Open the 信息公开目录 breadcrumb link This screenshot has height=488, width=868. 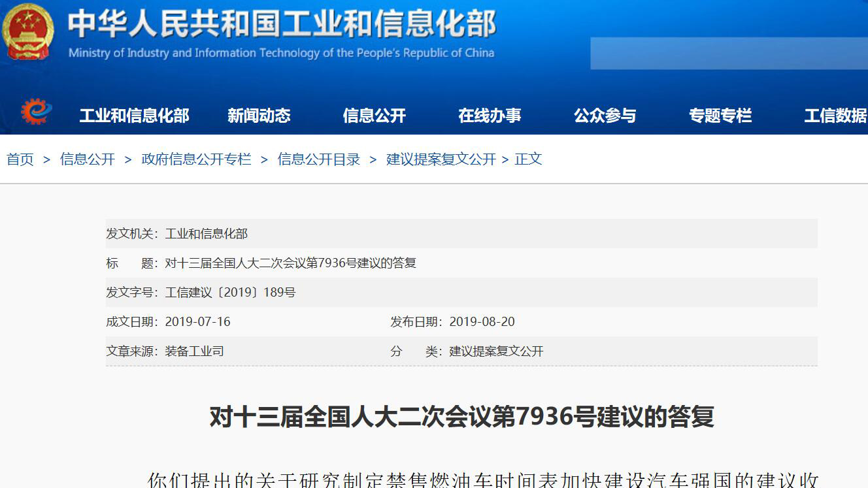[x=318, y=159]
